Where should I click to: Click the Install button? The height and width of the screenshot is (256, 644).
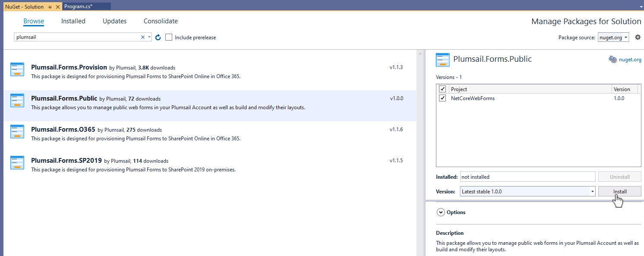[x=620, y=191]
